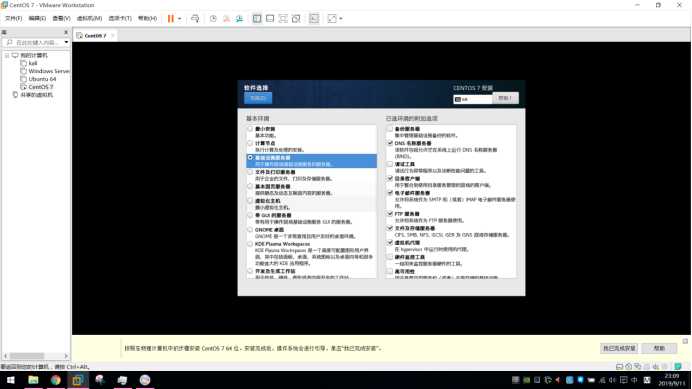The height and width of the screenshot is (389, 692).
Task: Open the 查看(V) menu
Action: [x=61, y=19]
